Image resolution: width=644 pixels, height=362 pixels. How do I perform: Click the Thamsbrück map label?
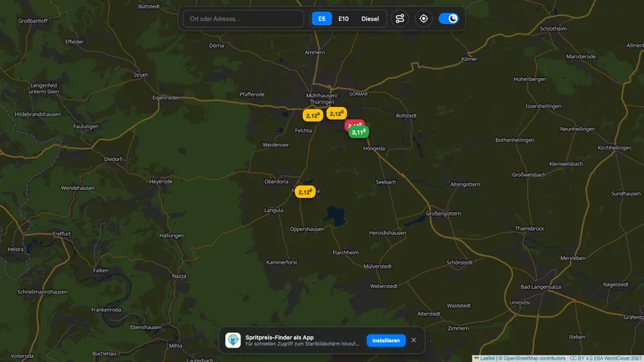pos(530,228)
